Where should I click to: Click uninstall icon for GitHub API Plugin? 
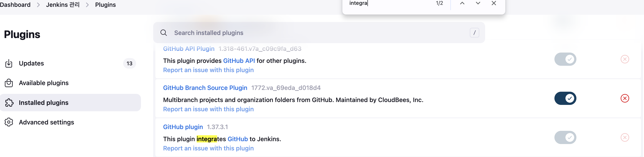tap(624, 59)
